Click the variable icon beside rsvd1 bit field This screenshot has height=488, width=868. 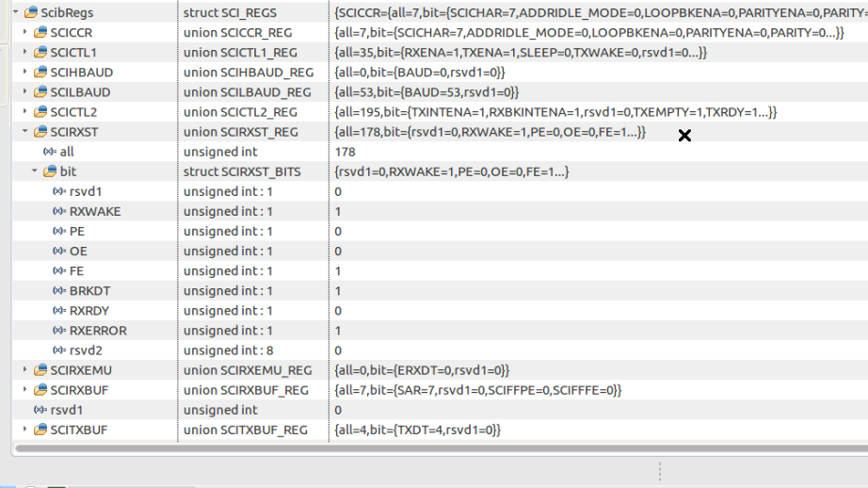click(59, 191)
